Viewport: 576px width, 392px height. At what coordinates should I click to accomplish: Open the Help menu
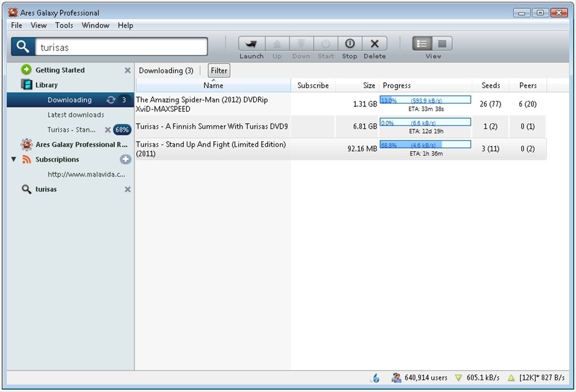tap(125, 25)
